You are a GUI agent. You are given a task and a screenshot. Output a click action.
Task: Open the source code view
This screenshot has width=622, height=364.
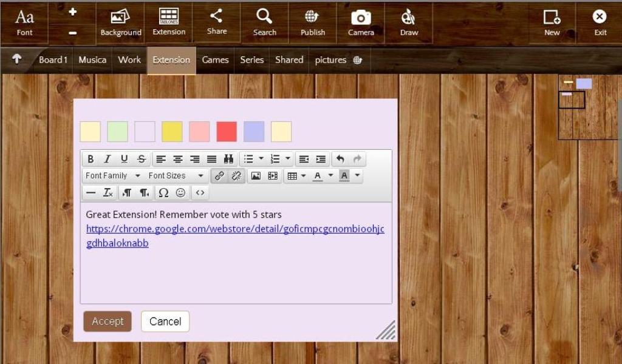point(200,193)
